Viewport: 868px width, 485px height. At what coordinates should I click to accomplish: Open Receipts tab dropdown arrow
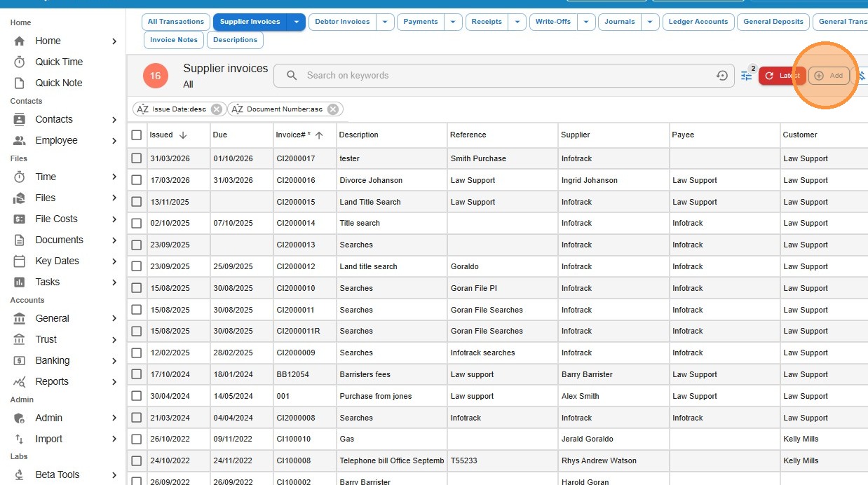pyautogui.click(x=517, y=22)
